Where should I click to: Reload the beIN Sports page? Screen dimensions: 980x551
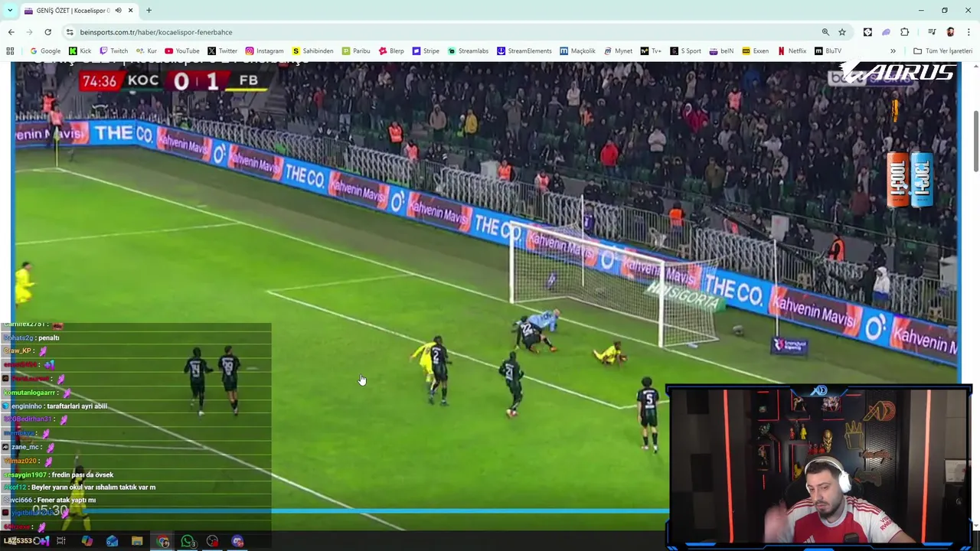tap(47, 32)
